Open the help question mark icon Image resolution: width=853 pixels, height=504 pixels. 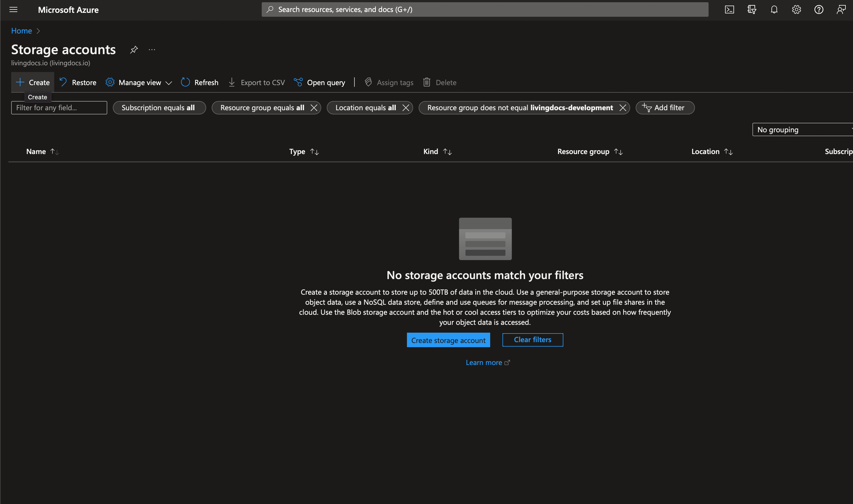[819, 9]
